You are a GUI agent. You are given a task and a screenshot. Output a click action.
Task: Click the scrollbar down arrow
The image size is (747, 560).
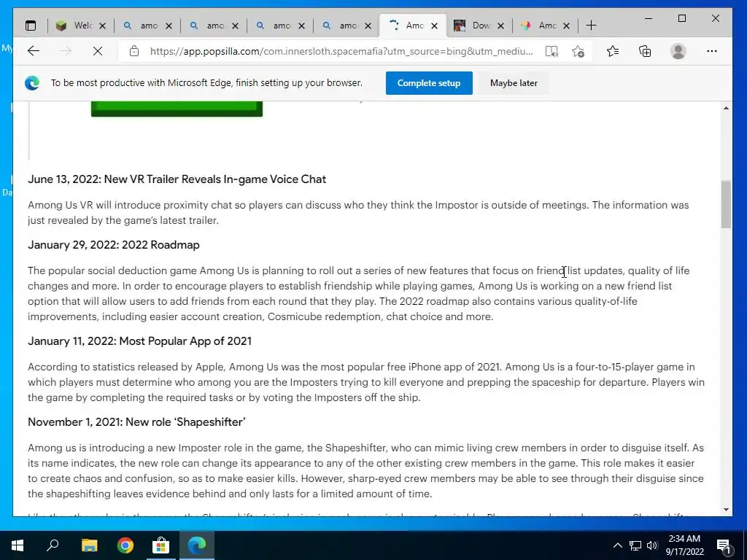coord(726,509)
